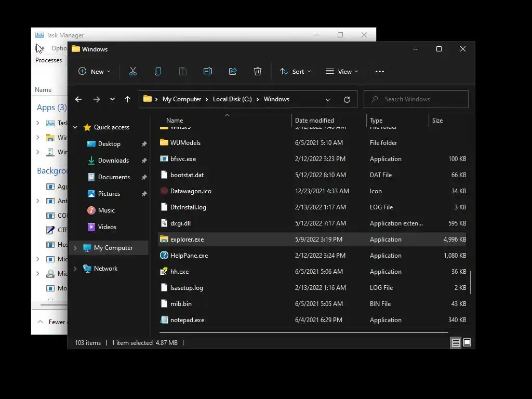Expand the Network tree node
This screenshot has height=399, width=532.
pyautogui.click(x=75, y=269)
